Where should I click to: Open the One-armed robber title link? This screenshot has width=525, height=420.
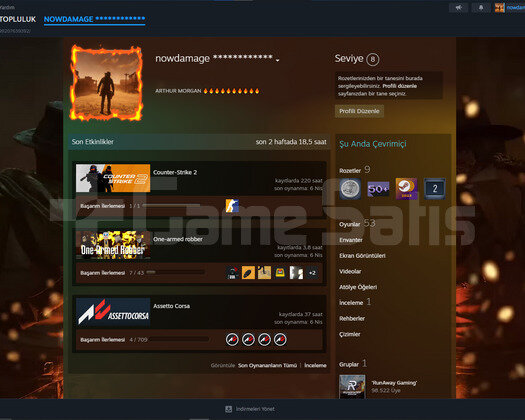[x=178, y=239]
